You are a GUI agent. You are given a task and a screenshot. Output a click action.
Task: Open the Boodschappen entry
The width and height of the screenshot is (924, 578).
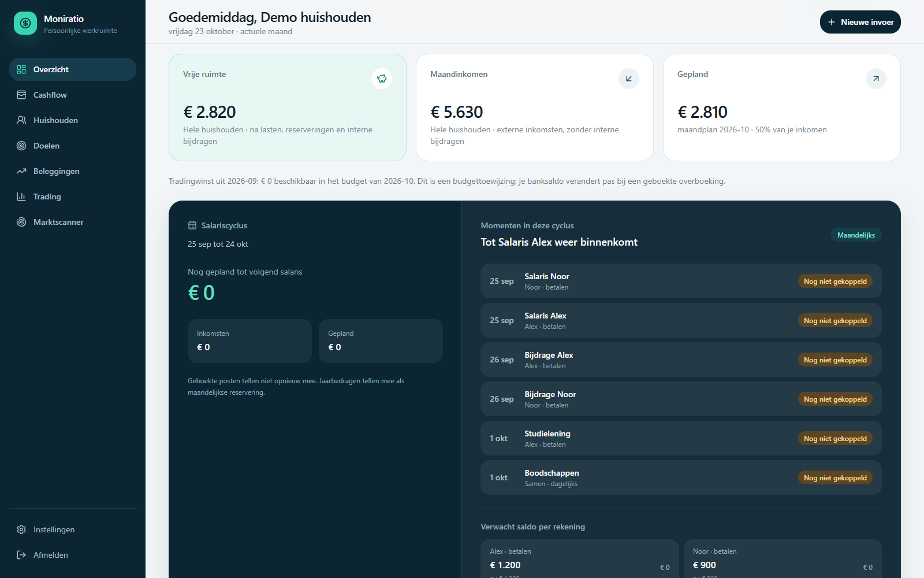[681, 477]
